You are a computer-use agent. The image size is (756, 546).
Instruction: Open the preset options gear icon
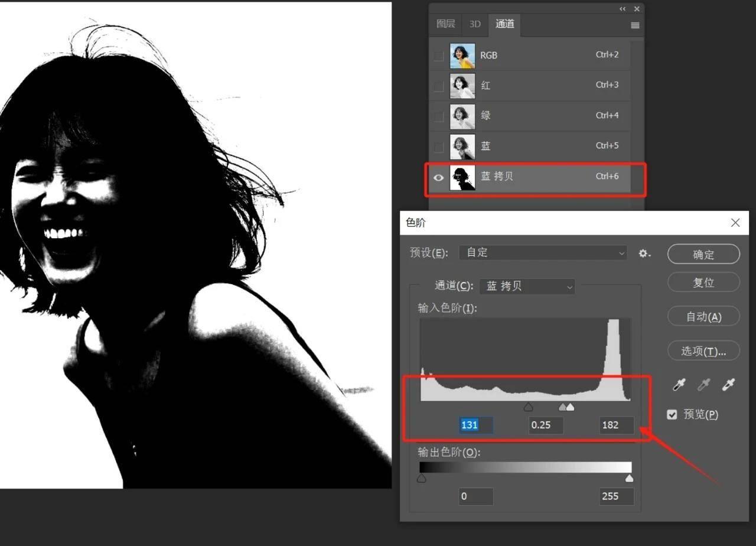[x=644, y=253]
